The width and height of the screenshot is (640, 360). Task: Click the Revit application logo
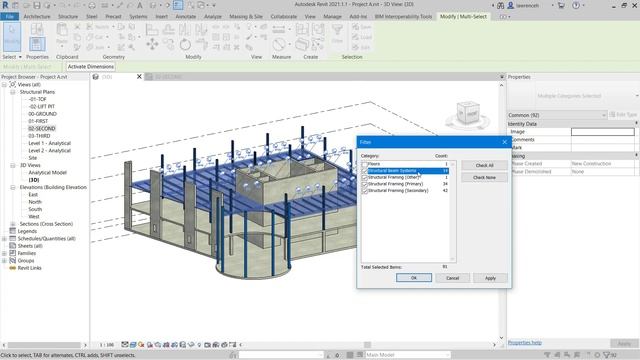(5, 5)
